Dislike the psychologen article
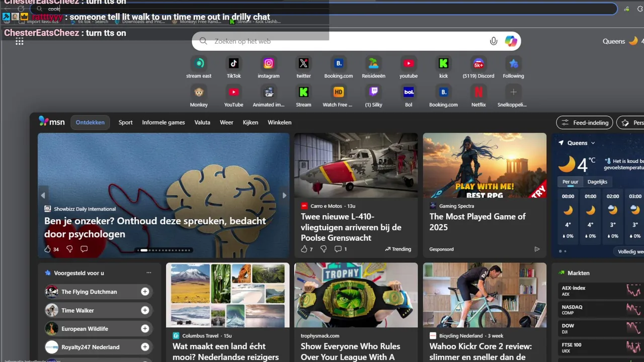The height and width of the screenshot is (362, 644). [69, 249]
